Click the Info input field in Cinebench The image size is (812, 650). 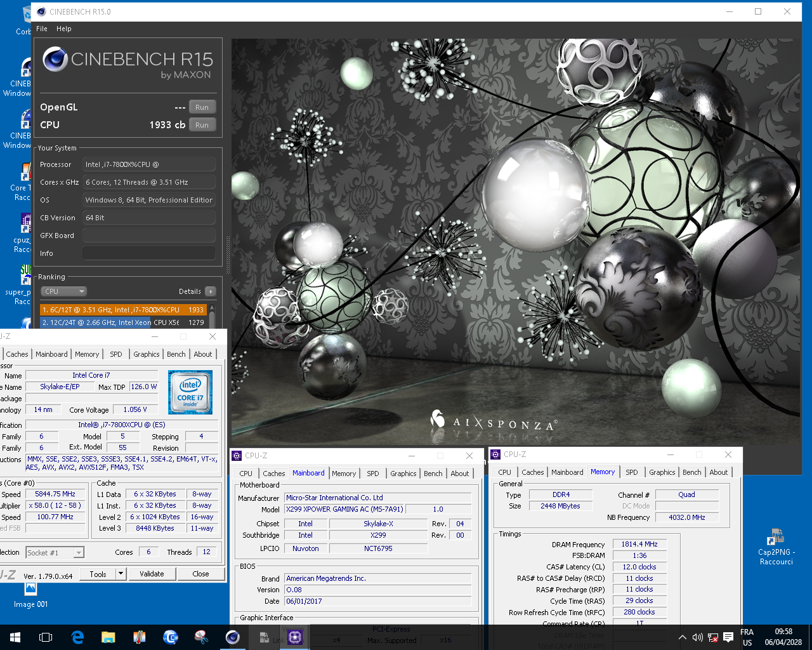pyautogui.click(x=149, y=253)
